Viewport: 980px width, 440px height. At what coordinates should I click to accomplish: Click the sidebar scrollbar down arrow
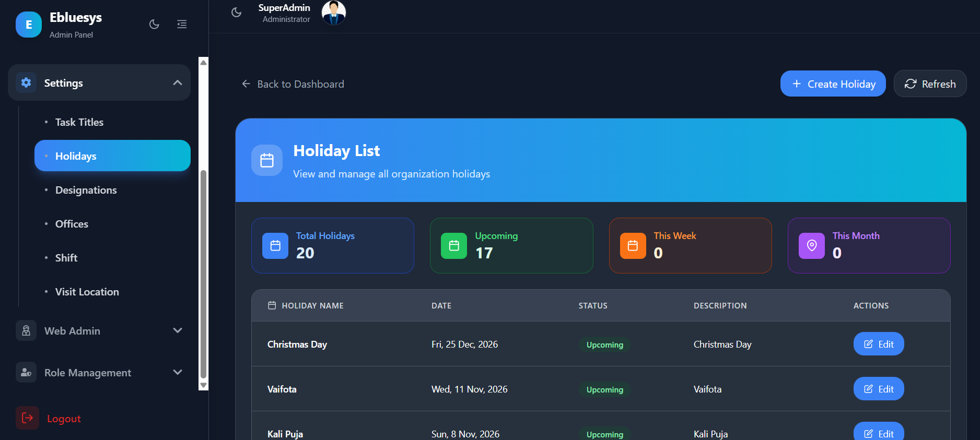(204, 385)
